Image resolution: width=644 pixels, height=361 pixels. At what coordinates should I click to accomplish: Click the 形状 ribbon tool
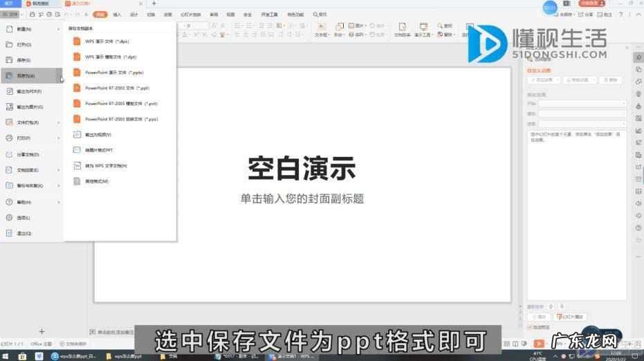[339, 30]
